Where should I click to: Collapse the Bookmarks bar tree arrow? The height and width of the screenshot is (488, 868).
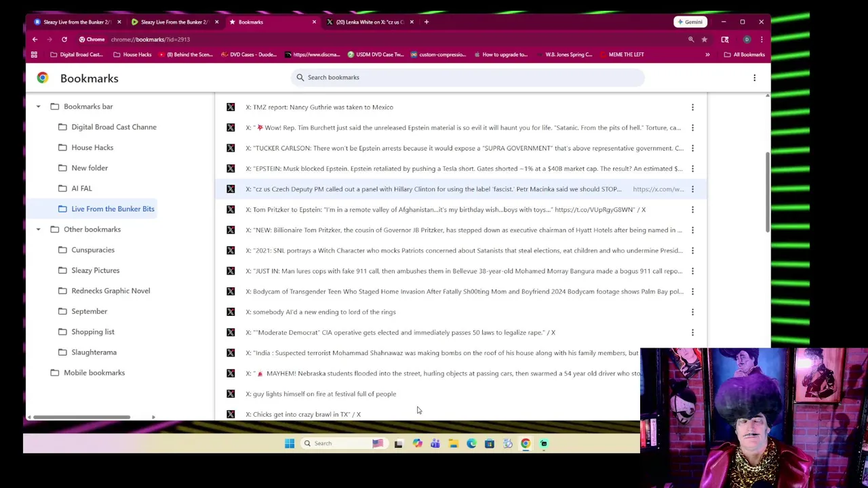click(x=38, y=106)
